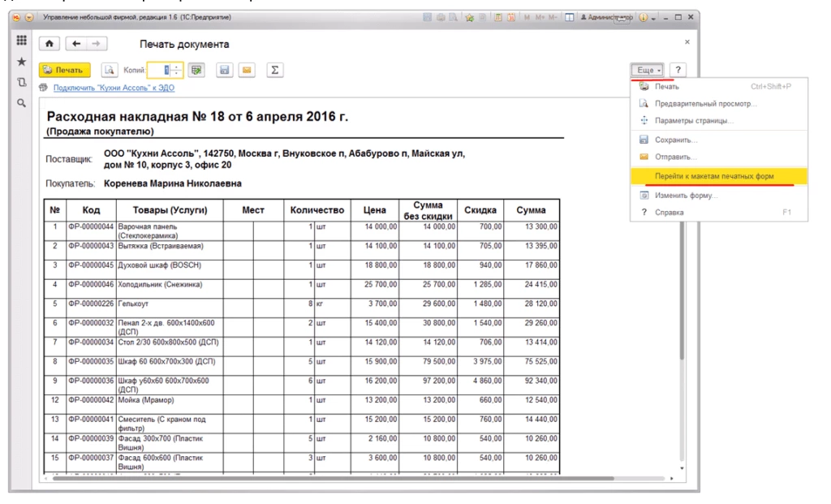Navigate back with the left arrow

pyautogui.click(x=75, y=44)
